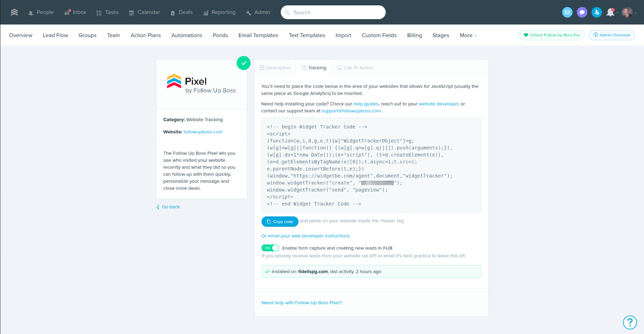Click Or email your web developer instructions

(x=306, y=236)
